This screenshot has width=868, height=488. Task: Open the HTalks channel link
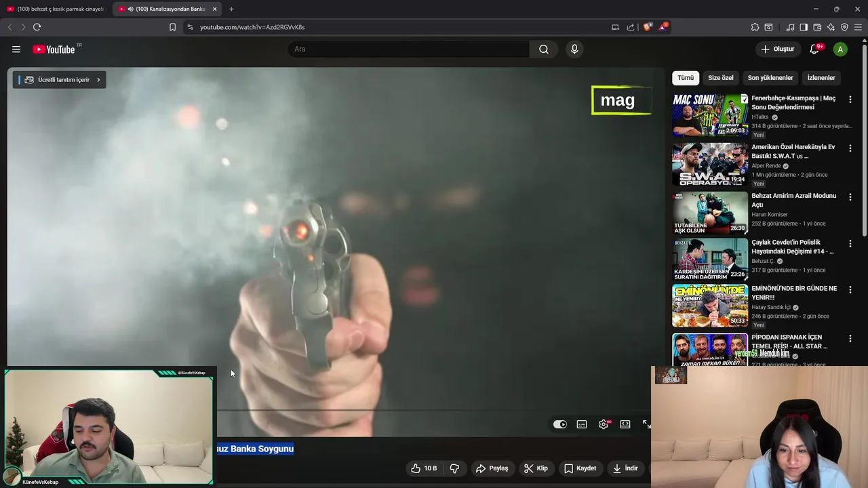[x=759, y=117]
